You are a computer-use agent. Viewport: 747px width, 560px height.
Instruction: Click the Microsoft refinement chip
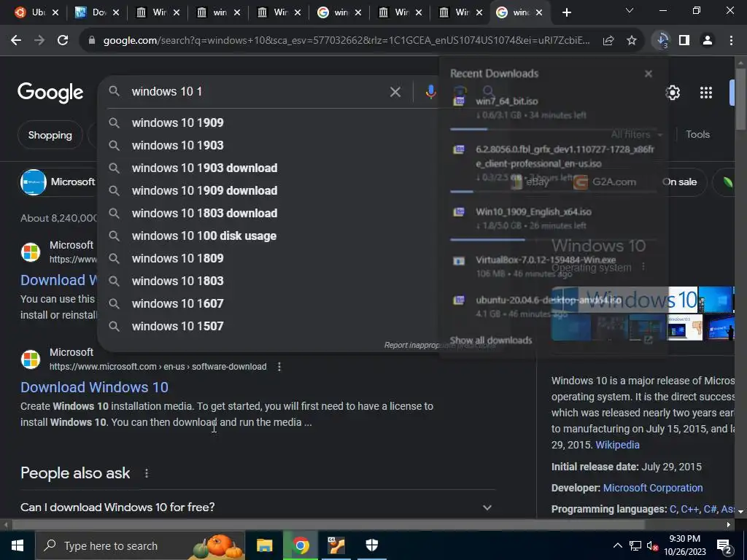[x=58, y=182]
